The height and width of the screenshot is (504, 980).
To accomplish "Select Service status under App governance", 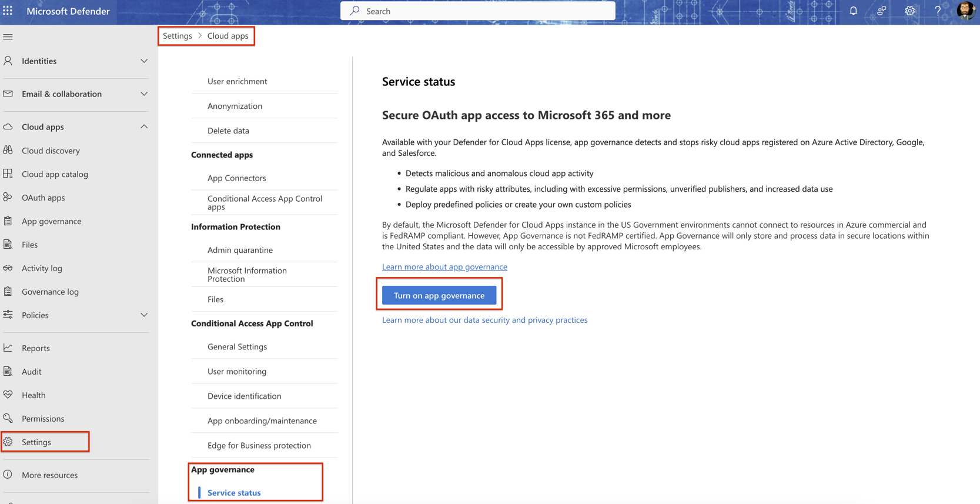I will 234,493.
